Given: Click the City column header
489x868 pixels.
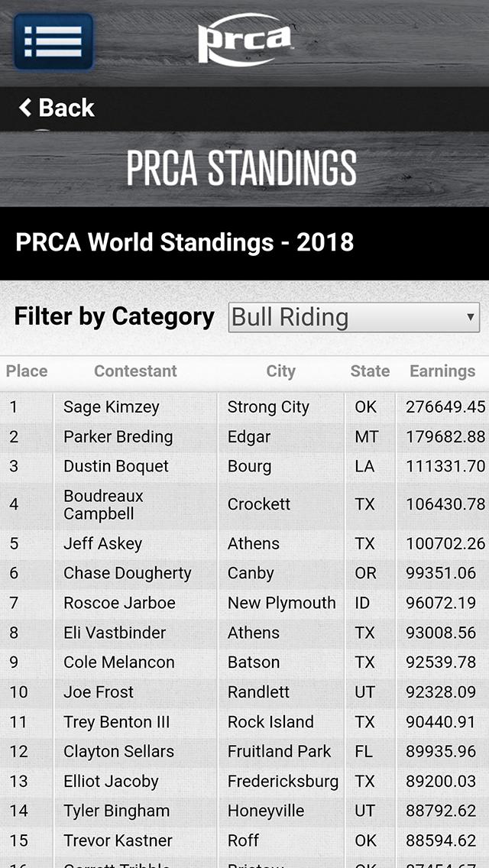Looking at the screenshot, I should coord(280,371).
